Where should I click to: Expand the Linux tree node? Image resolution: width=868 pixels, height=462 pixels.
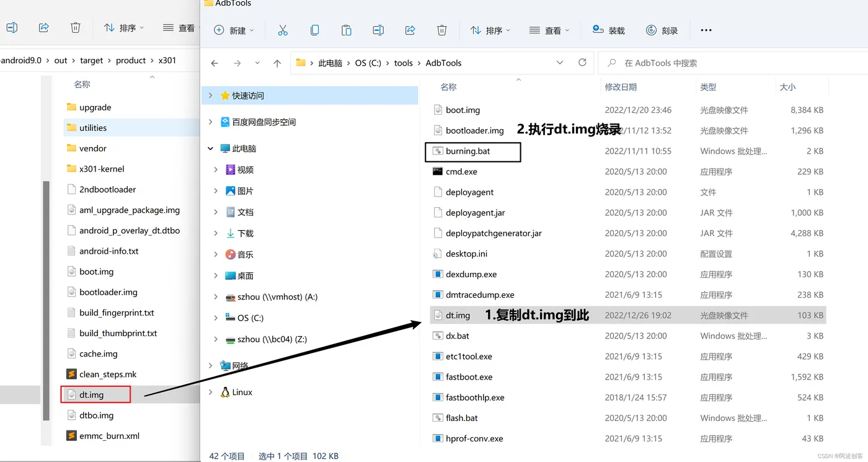(x=211, y=392)
